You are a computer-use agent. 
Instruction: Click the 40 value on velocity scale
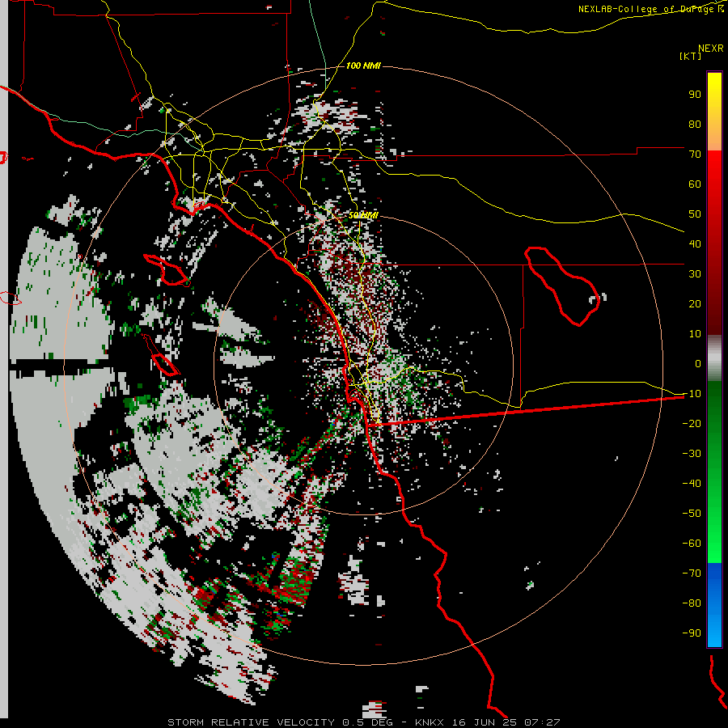click(x=695, y=243)
